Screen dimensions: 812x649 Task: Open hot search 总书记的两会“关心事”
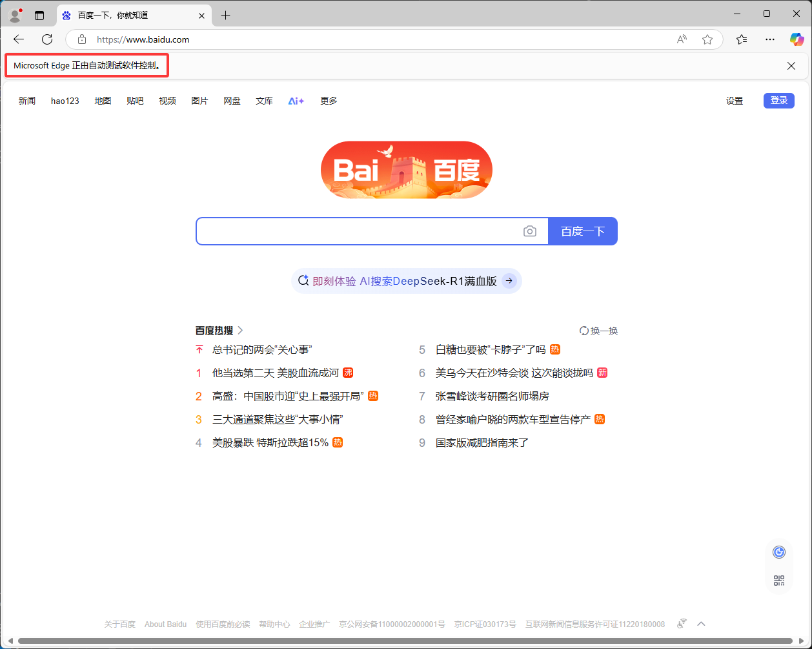click(x=262, y=349)
